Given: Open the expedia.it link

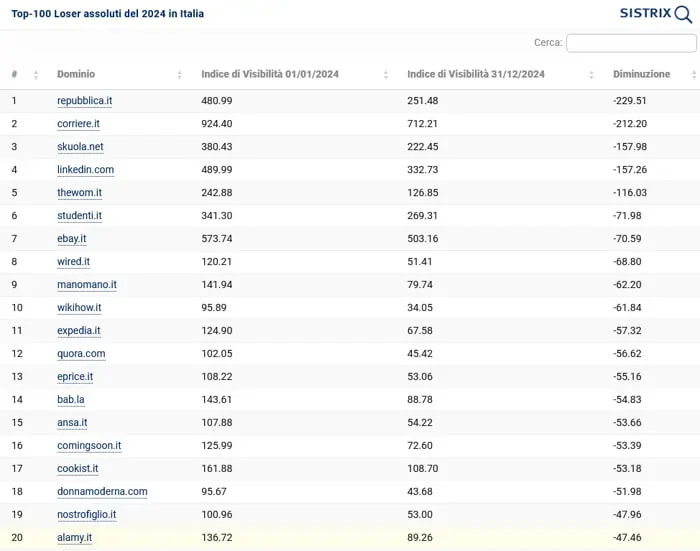Looking at the screenshot, I should click(79, 331).
